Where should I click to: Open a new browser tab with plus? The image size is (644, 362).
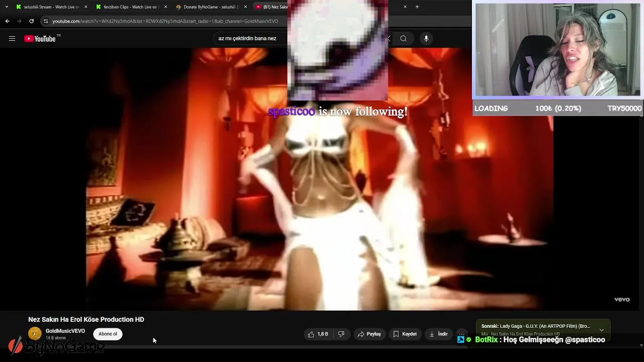[417, 7]
